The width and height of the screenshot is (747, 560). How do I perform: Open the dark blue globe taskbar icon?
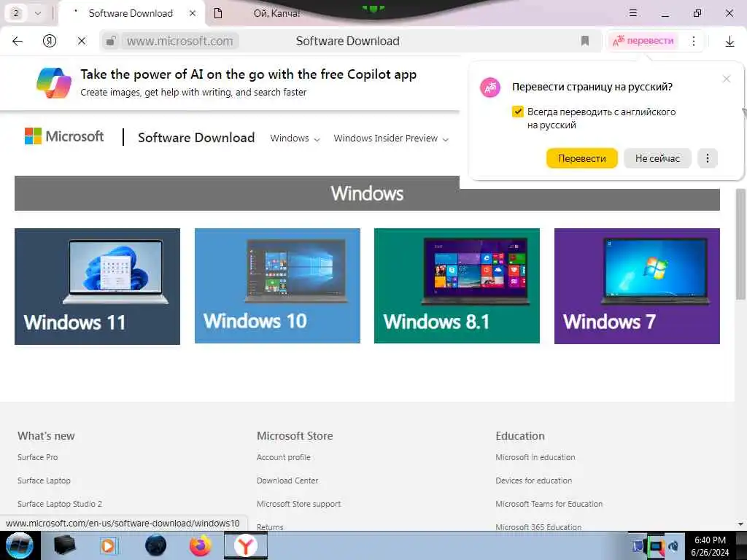[155, 545]
